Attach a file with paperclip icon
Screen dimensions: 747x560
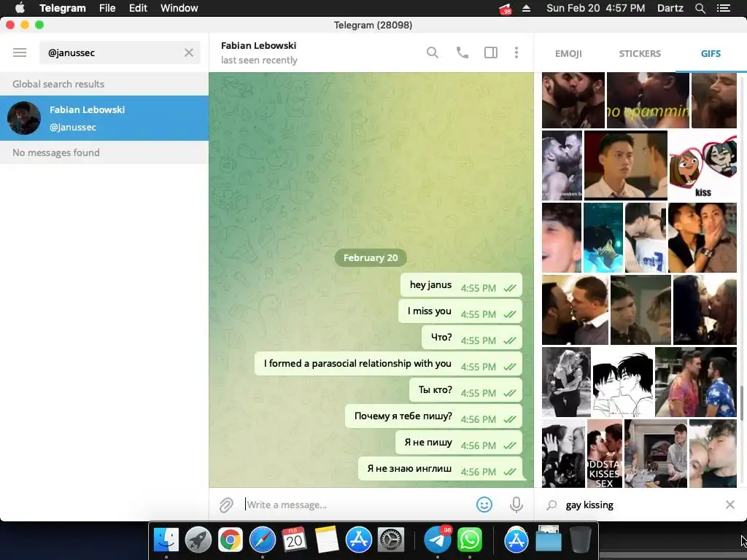(226, 505)
